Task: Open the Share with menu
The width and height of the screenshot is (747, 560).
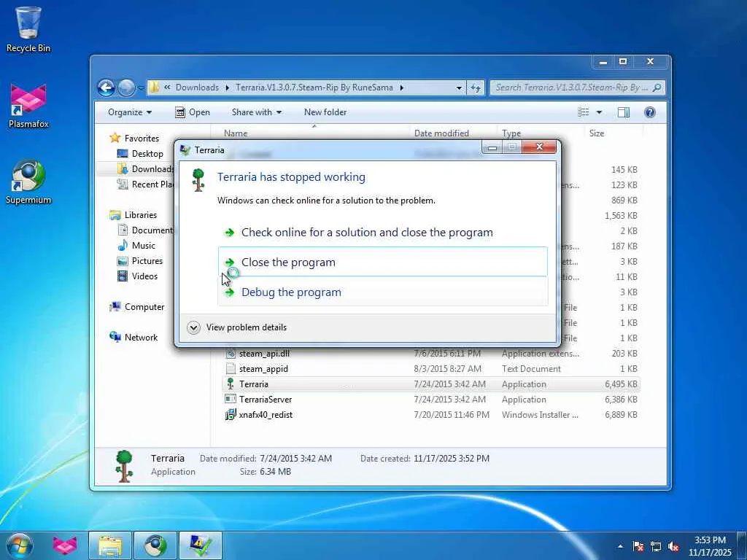Action: point(256,112)
